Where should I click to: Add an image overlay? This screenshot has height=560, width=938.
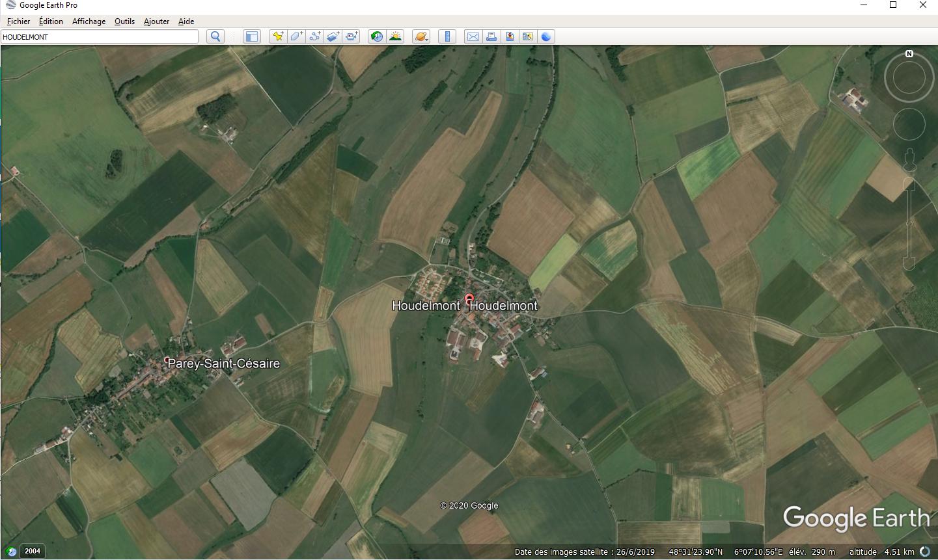tap(333, 36)
